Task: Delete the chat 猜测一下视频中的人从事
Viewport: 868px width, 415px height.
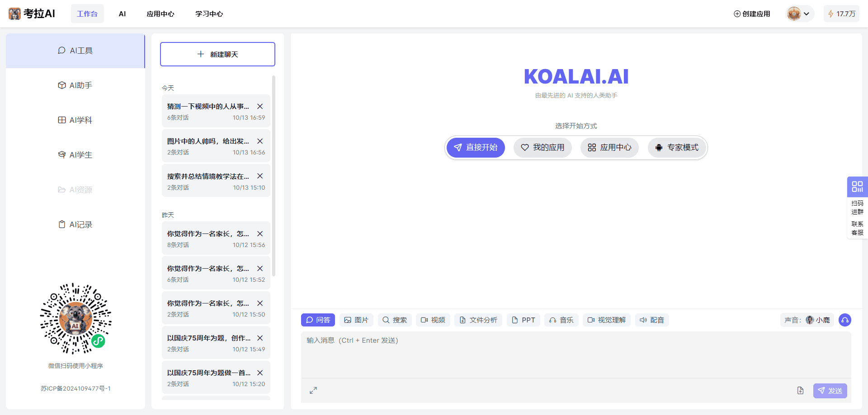Action: click(260, 107)
